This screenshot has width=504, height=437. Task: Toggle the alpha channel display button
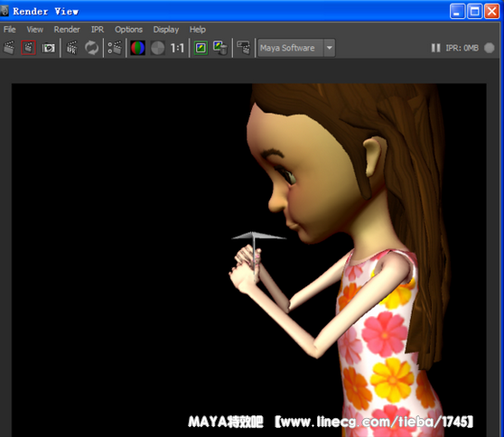(157, 48)
